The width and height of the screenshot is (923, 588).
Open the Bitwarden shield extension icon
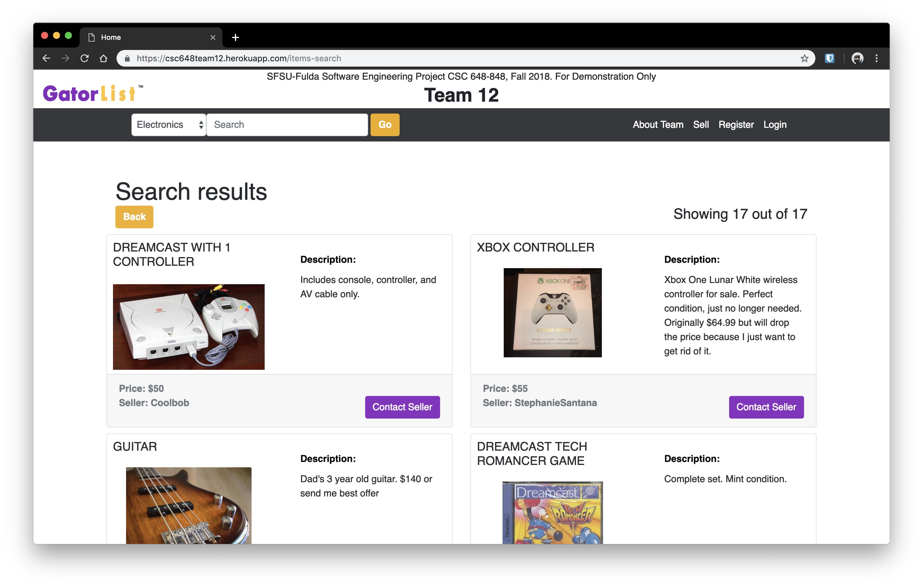coord(829,58)
